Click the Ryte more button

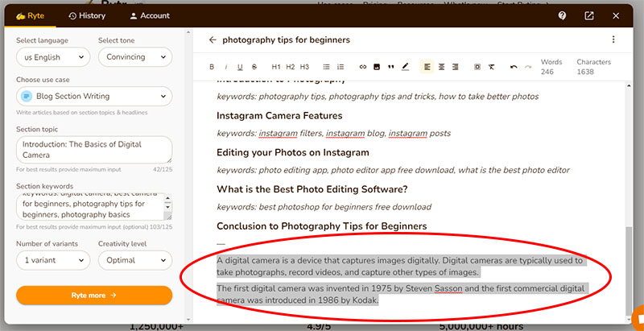[x=94, y=296]
